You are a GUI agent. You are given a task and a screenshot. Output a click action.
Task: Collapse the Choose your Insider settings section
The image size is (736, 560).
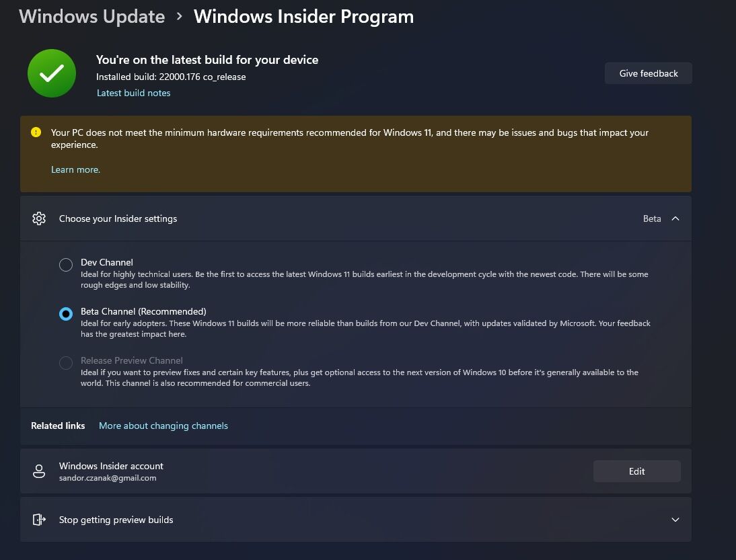pos(675,218)
